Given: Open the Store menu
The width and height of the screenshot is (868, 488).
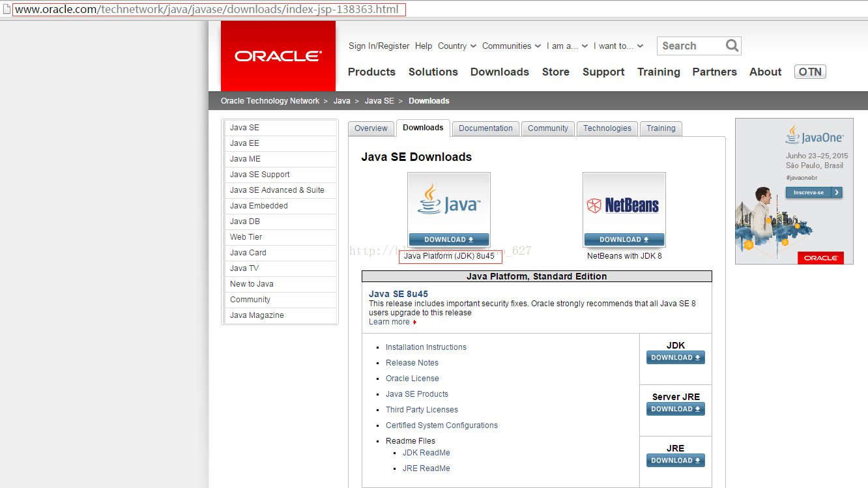Looking at the screenshot, I should point(556,72).
